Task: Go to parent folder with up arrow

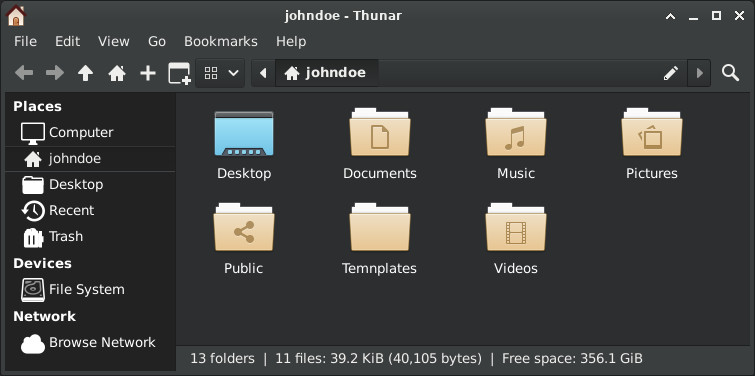Action: [85, 73]
